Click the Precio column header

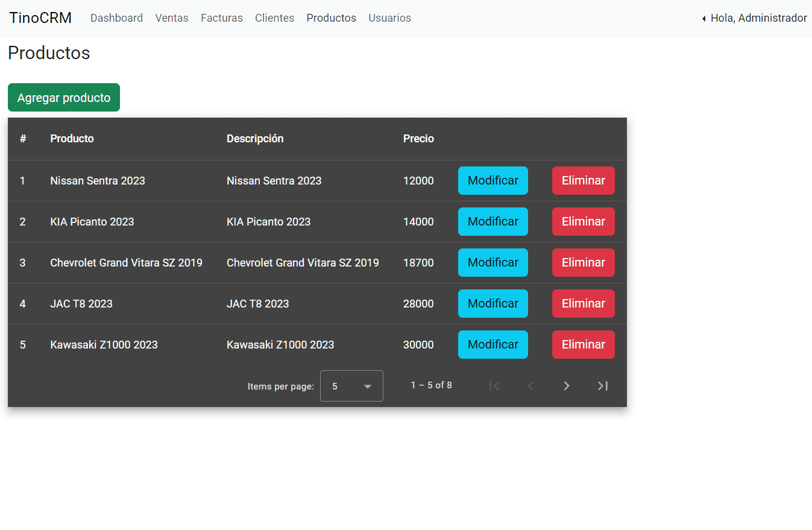pyautogui.click(x=418, y=139)
